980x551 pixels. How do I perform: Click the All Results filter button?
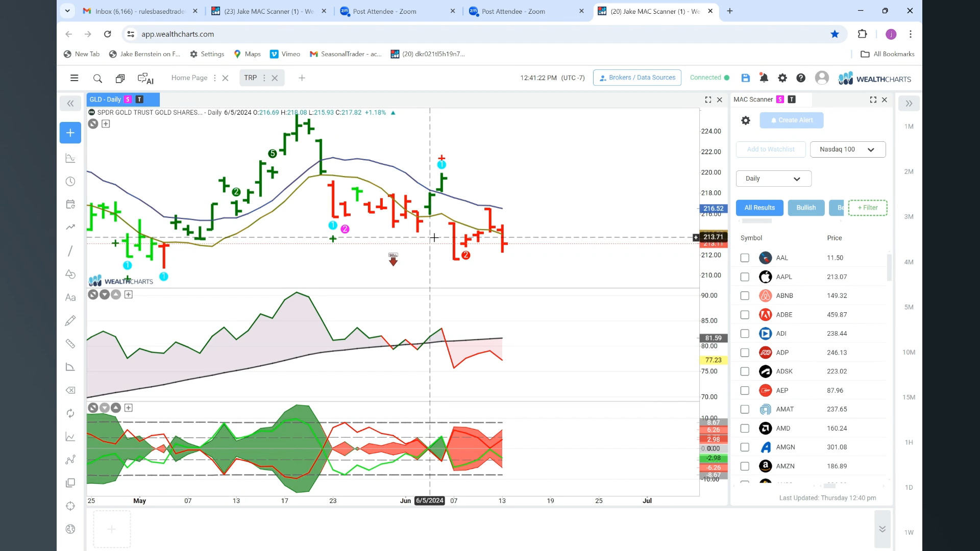pyautogui.click(x=759, y=208)
